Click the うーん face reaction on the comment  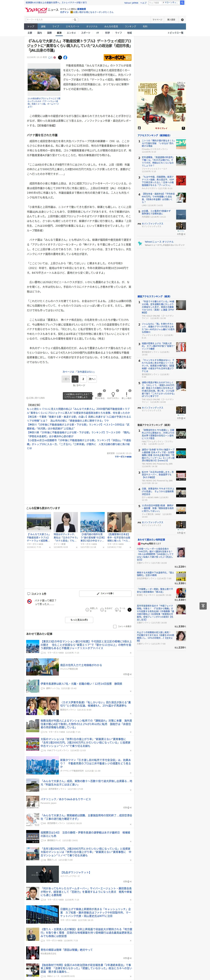tap(117, 610)
